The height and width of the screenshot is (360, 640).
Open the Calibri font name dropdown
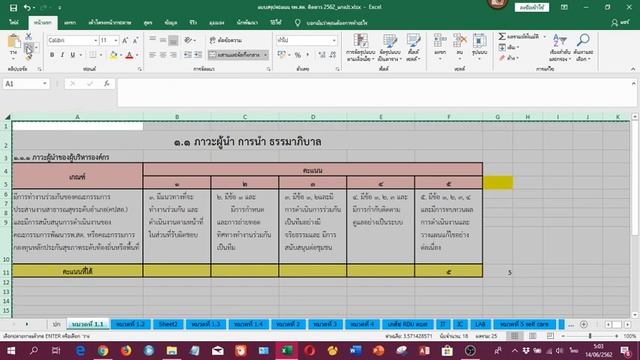(x=95, y=40)
